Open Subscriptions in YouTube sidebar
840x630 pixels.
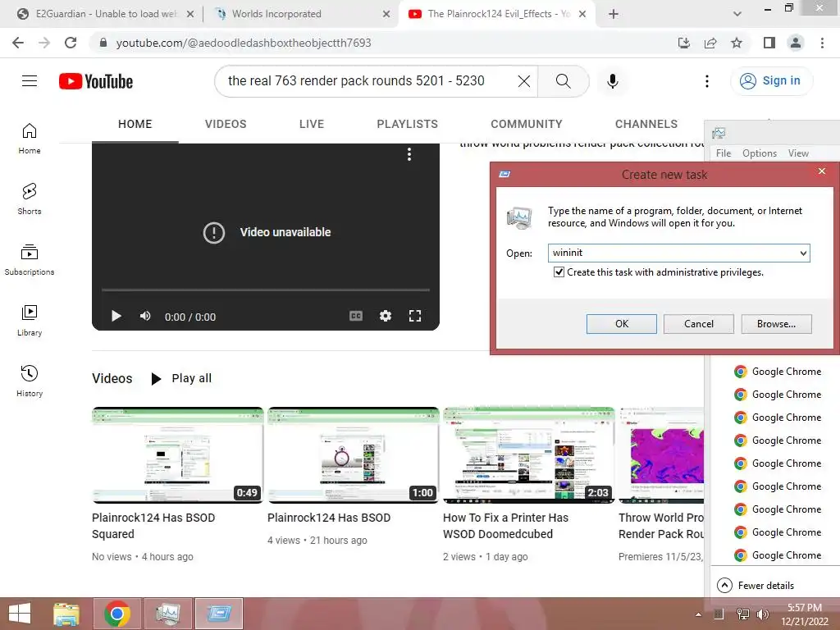(x=30, y=260)
